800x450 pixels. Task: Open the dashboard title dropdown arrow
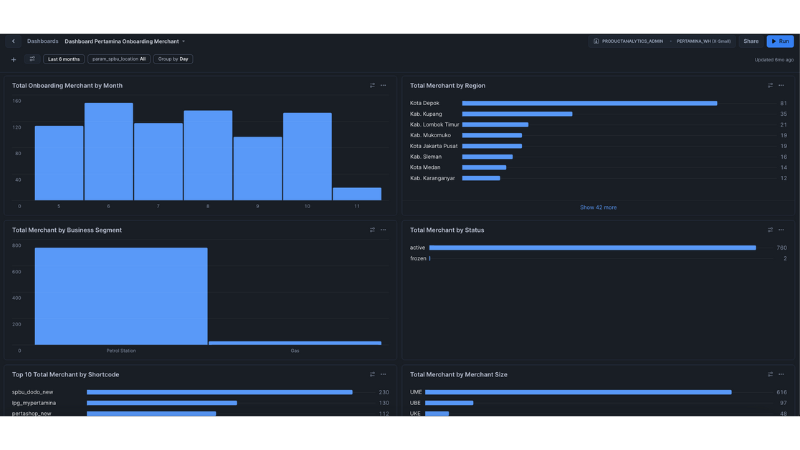[184, 41]
